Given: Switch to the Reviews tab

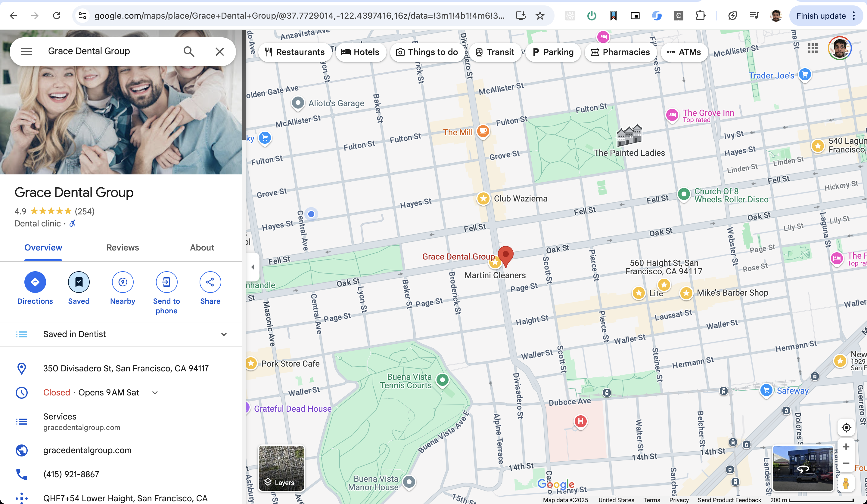Looking at the screenshot, I should (123, 247).
